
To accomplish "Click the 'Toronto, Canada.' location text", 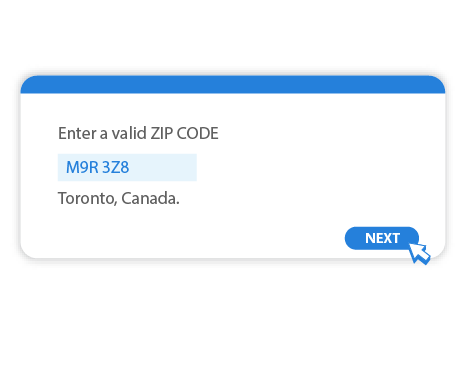I will (119, 198).
